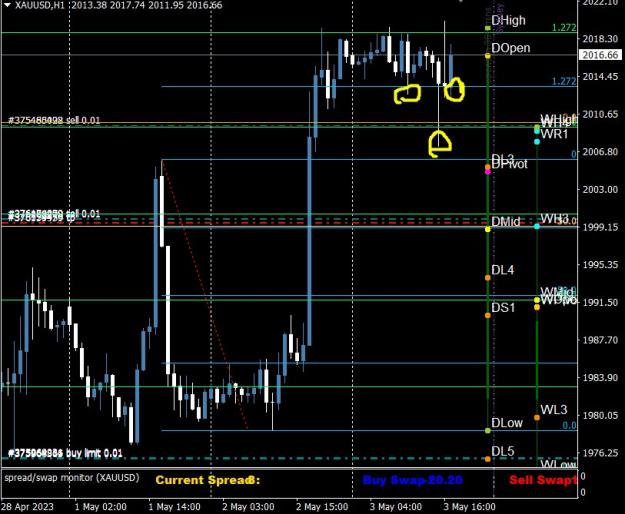625x514 pixels.
Task: Click the current price box 2016.66
Action: pos(599,55)
